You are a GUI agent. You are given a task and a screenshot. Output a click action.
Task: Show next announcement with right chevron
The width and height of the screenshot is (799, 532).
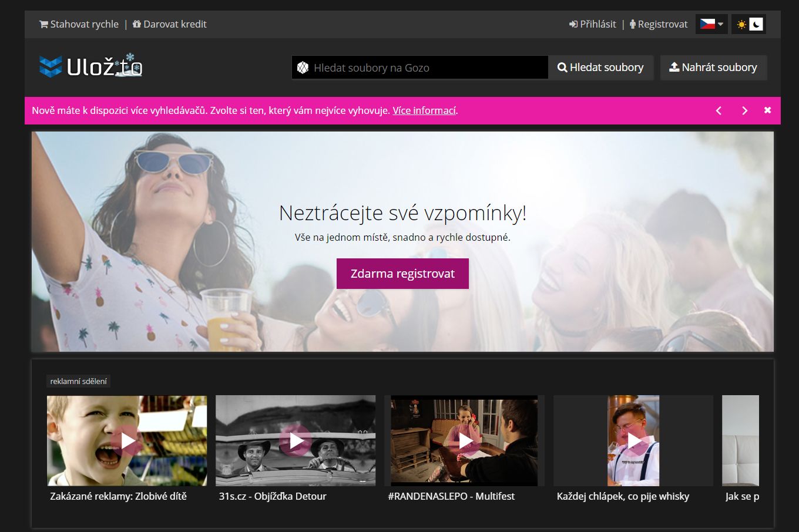pyautogui.click(x=744, y=110)
